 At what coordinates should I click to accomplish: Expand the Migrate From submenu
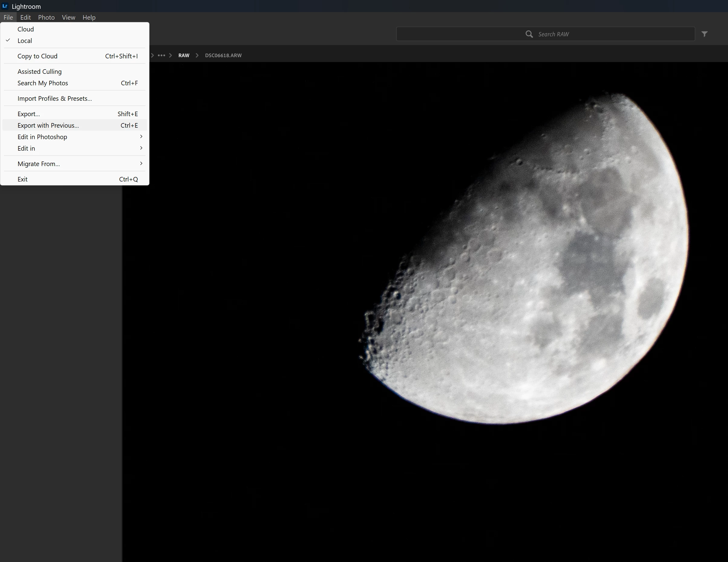click(x=39, y=164)
